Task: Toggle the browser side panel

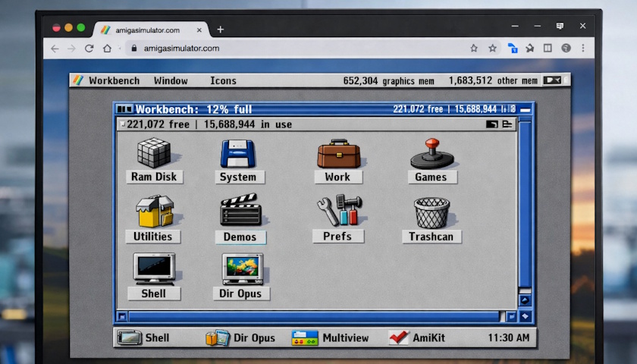Action: 548,49
